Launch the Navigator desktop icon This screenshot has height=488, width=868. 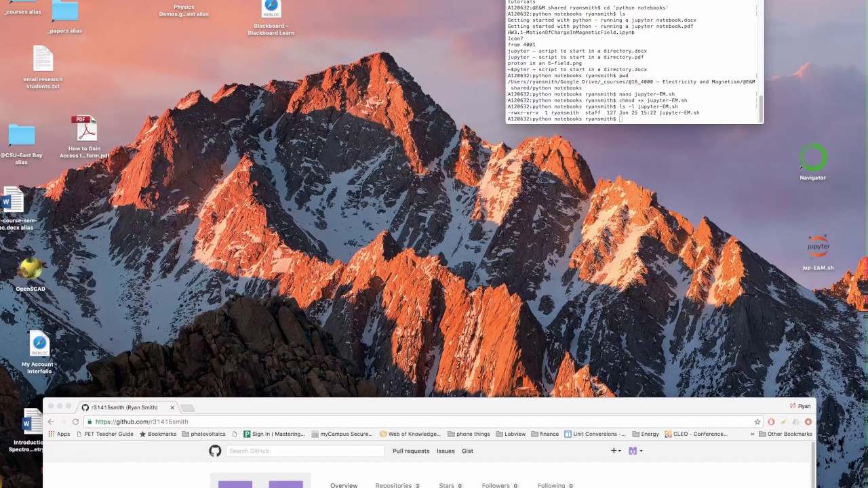813,158
